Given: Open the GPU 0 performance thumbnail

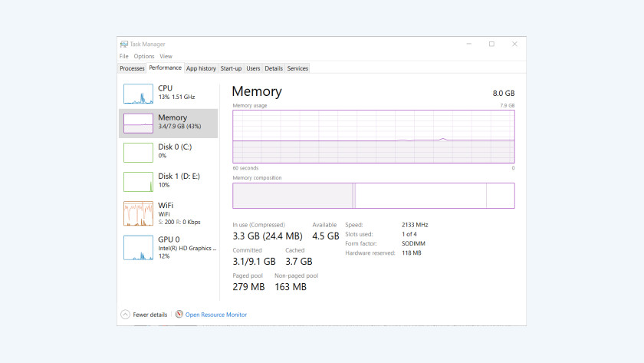Looking at the screenshot, I should tap(139, 247).
